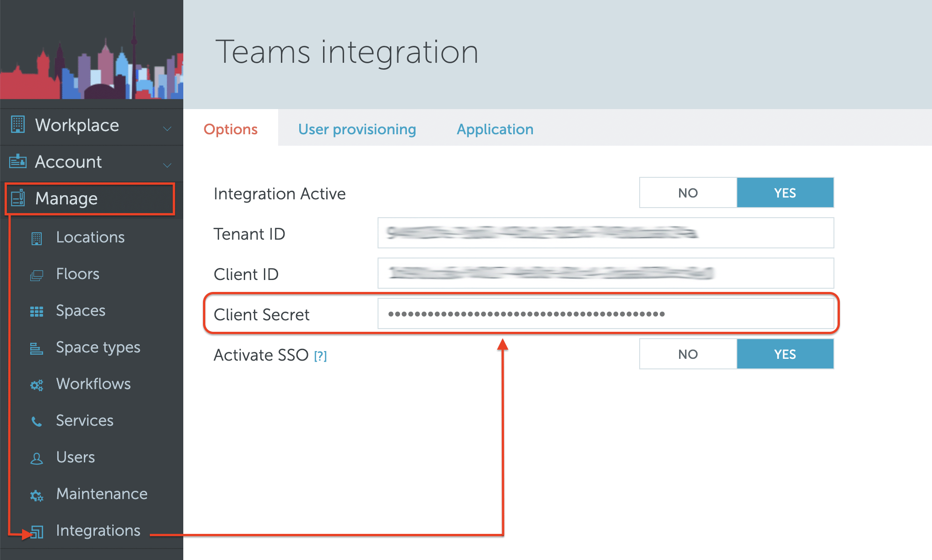Click the Services phone icon
The height and width of the screenshot is (560, 932).
coord(37,422)
